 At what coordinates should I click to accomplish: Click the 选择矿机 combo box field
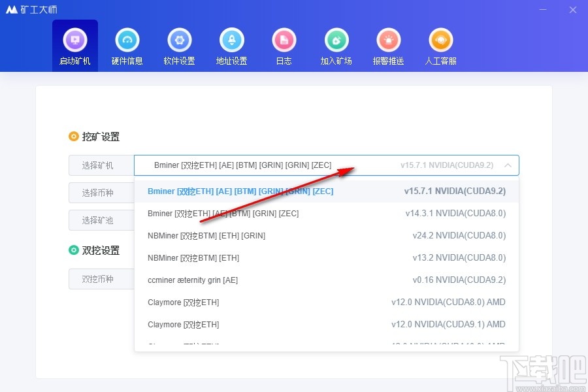pyautogui.click(x=326, y=165)
